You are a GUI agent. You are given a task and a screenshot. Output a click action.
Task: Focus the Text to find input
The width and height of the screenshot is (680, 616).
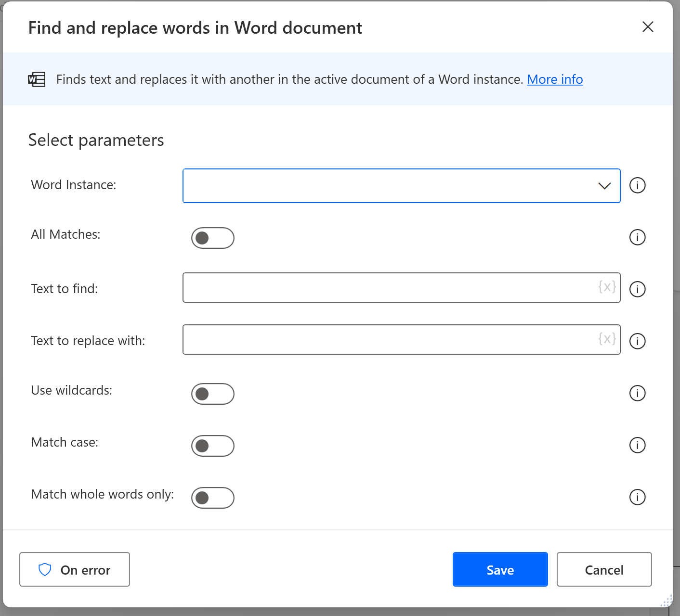390,288
